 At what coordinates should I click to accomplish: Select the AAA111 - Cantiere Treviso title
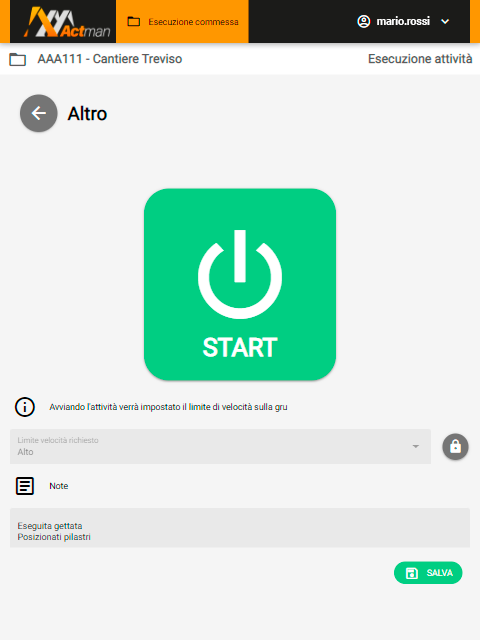tap(110, 59)
